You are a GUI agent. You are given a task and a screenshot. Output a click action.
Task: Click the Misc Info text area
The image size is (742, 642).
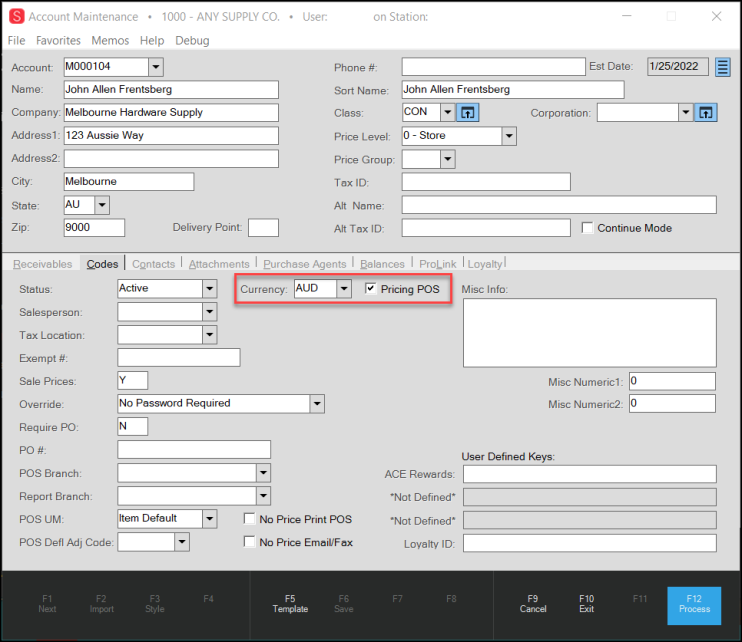(590, 333)
